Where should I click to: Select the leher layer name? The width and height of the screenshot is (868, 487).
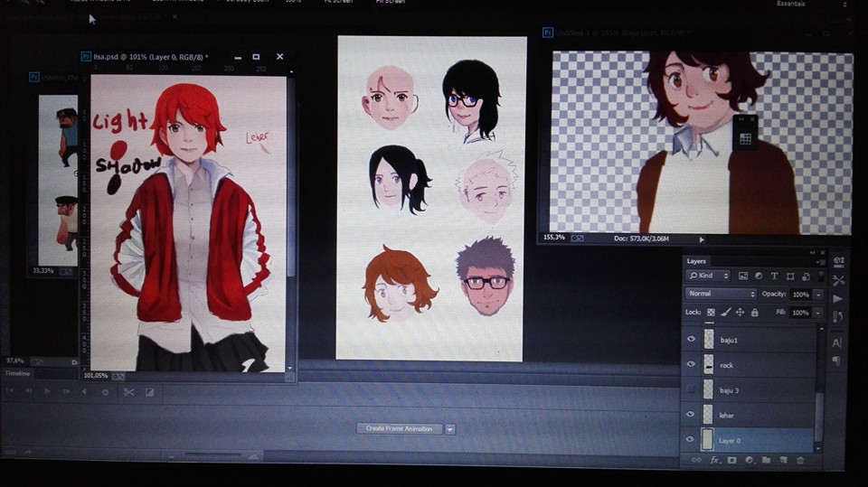[726, 415]
